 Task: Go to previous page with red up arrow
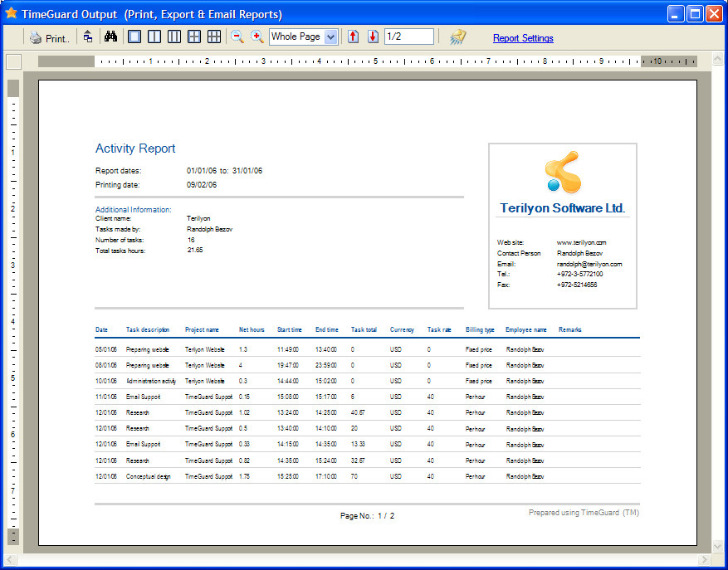354,37
